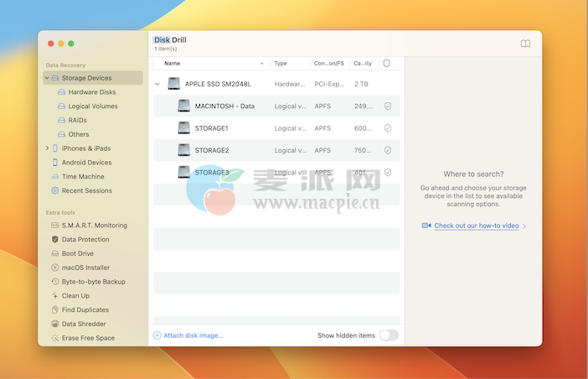Screen dimensions: 588x379
Task: Open S.M.A.R.T. Monitoring tool
Action: click(95, 226)
